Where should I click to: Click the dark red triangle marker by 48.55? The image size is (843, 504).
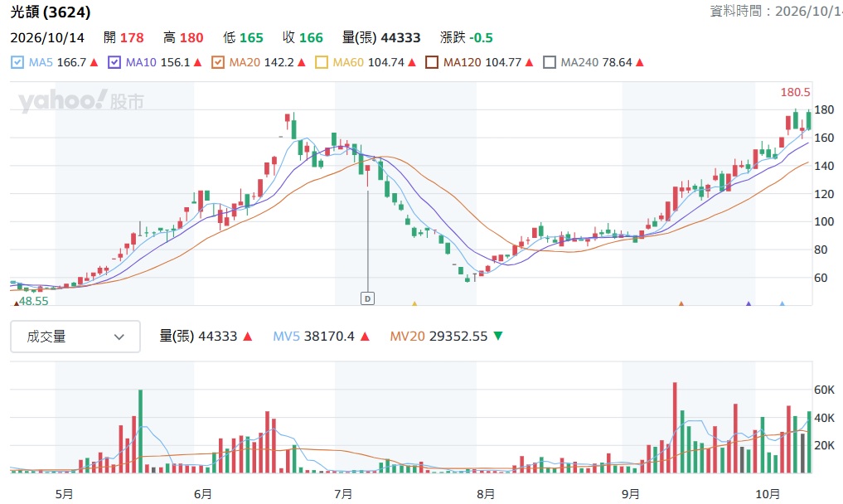pos(16,303)
